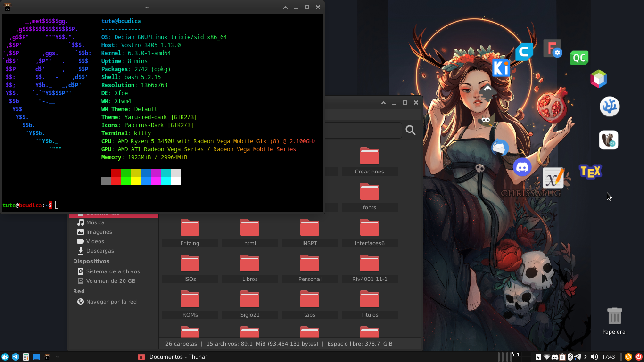Click the terminal prompt tute@boudica line
Viewport: 644px width, 362px height.
point(31,205)
